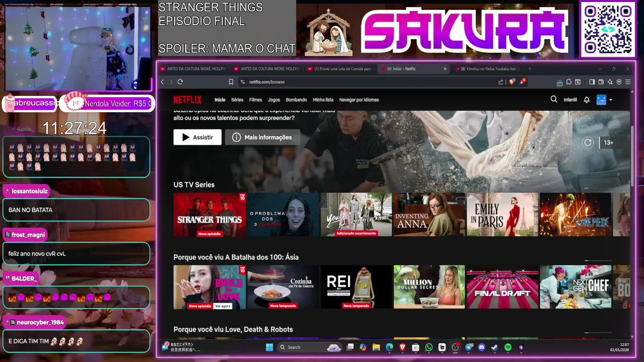Open the Leo AI sparkle icon
The width and height of the screenshot is (644, 362).
coord(610,82)
